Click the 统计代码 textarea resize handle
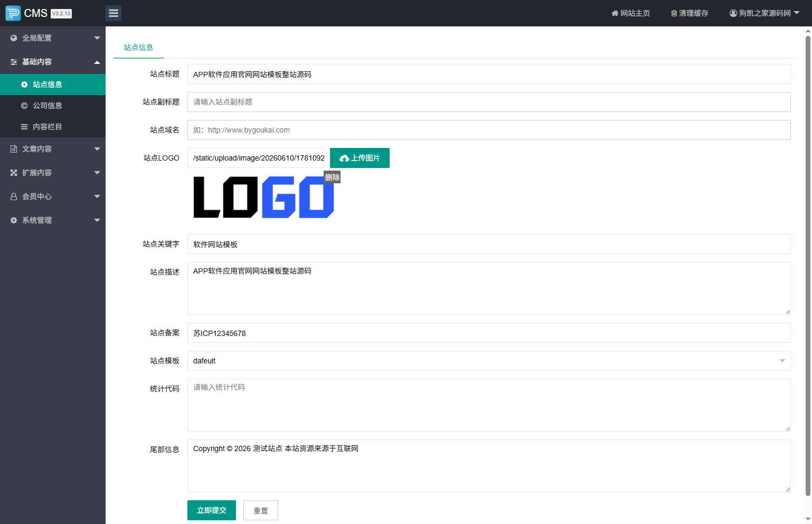The width and height of the screenshot is (812, 524). pos(787,428)
